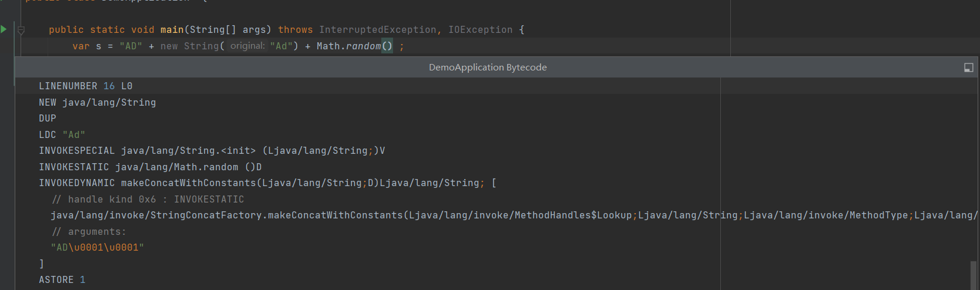
Task: Click the "AD" string literal in editor
Action: [130, 46]
